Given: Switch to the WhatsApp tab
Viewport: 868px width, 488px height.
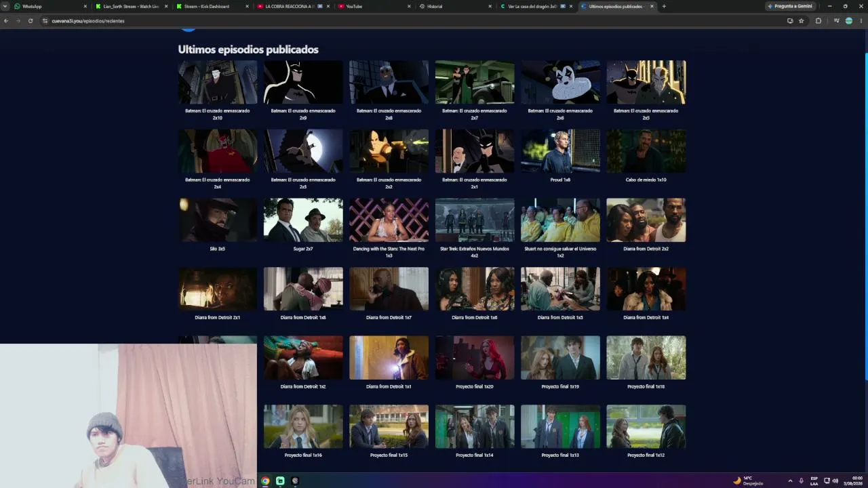Looking at the screenshot, I should coord(52,6).
